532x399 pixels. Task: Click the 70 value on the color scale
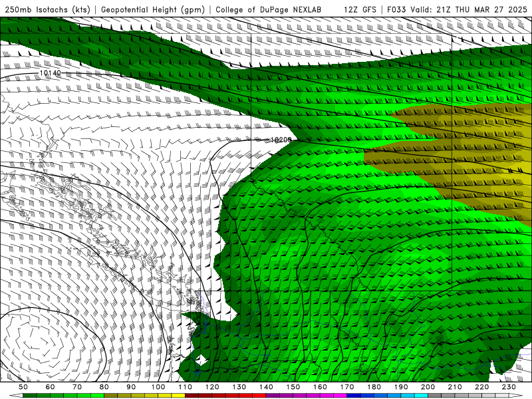tap(77, 387)
